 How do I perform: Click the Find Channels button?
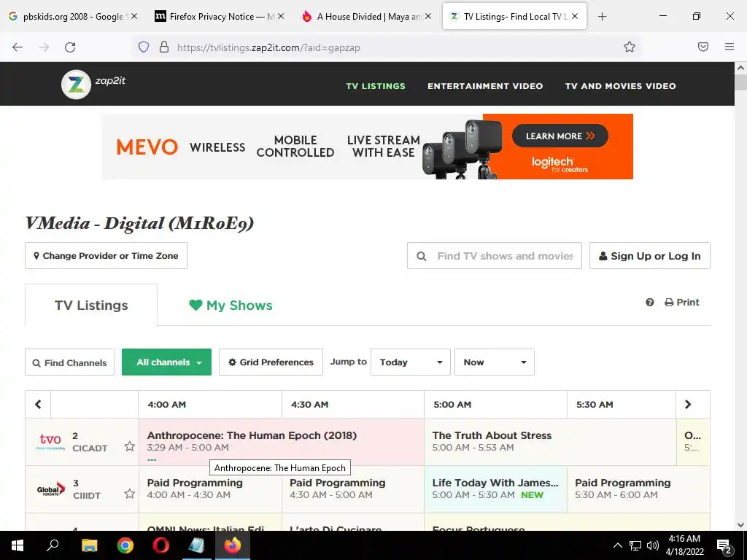pyautogui.click(x=69, y=362)
